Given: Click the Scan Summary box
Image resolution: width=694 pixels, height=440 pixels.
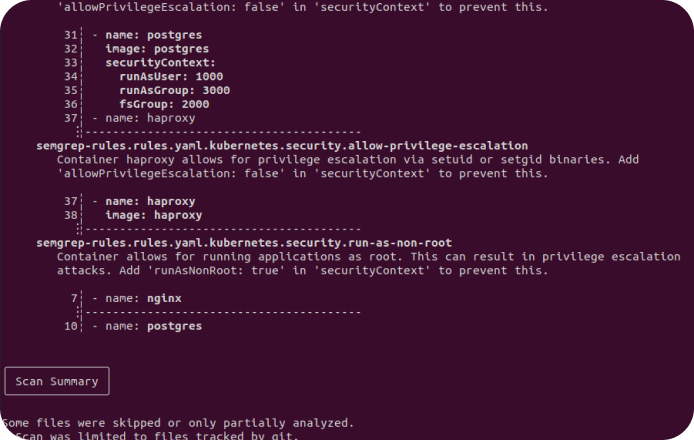Looking at the screenshot, I should pyautogui.click(x=57, y=381).
